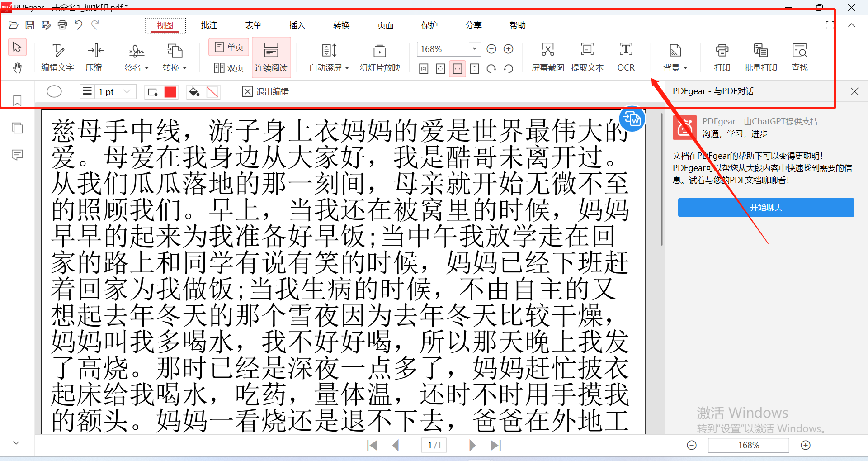Open the 背景 background dropdown
The image size is (868, 461).
675,57
